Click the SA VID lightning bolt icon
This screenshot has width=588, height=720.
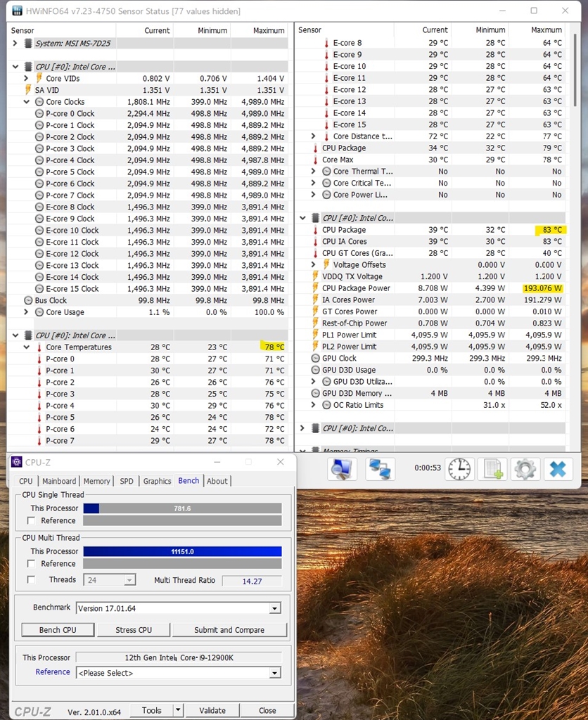[x=28, y=89]
